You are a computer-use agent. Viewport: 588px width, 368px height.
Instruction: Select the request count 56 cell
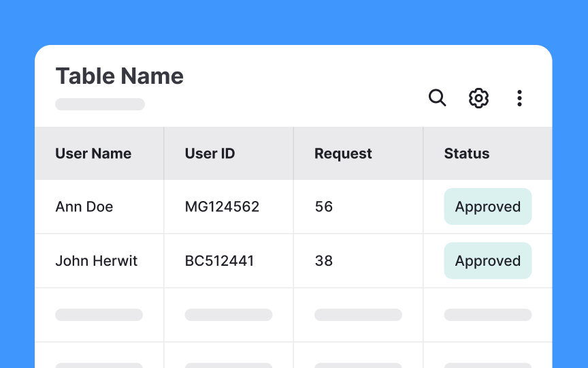point(324,206)
